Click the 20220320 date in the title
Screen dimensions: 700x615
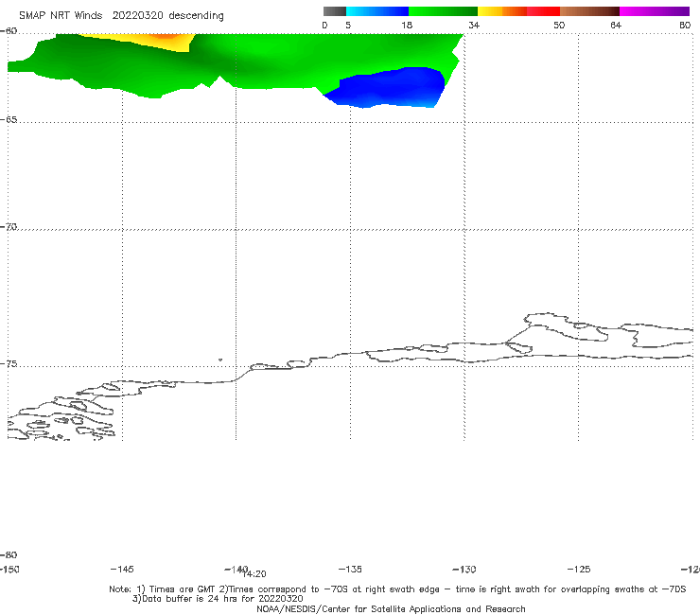[137, 16]
